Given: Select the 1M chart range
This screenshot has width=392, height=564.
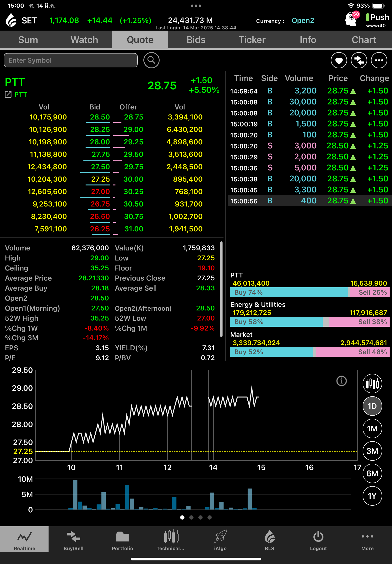Looking at the screenshot, I should pos(372,428).
